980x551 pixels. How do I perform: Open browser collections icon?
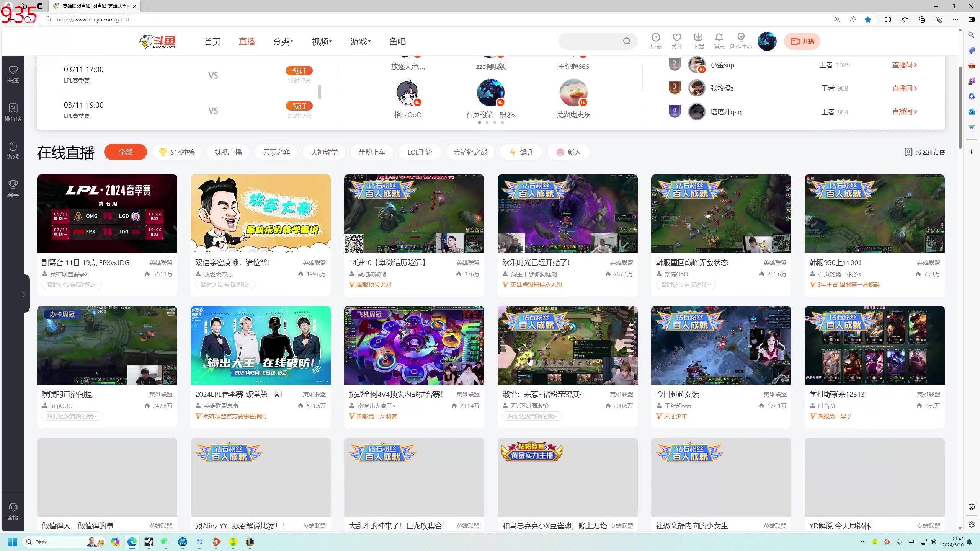(922, 20)
